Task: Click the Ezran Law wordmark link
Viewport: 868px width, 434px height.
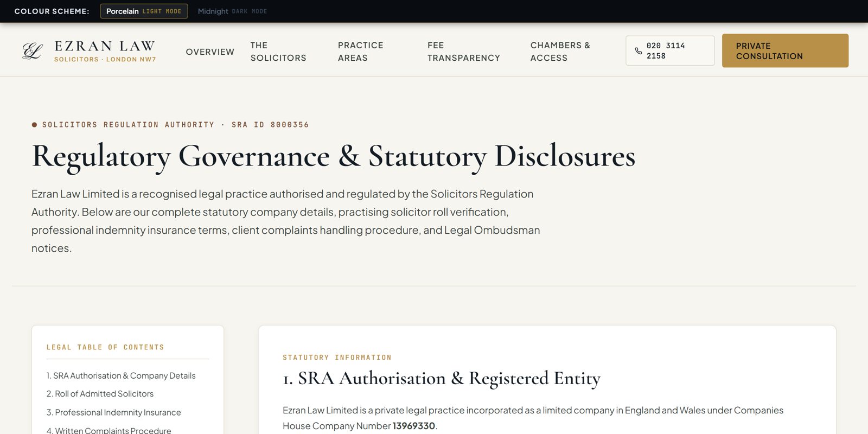Action: [105, 46]
